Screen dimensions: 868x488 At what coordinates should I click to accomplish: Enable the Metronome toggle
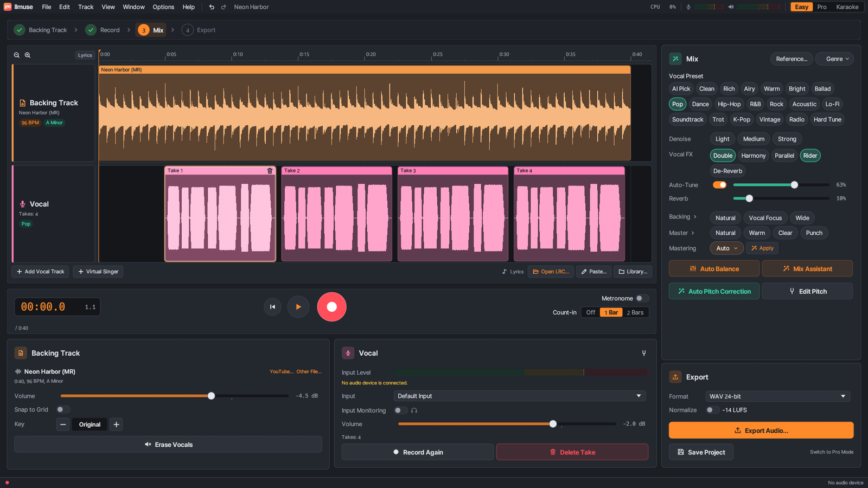pyautogui.click(x=642, y=298)
